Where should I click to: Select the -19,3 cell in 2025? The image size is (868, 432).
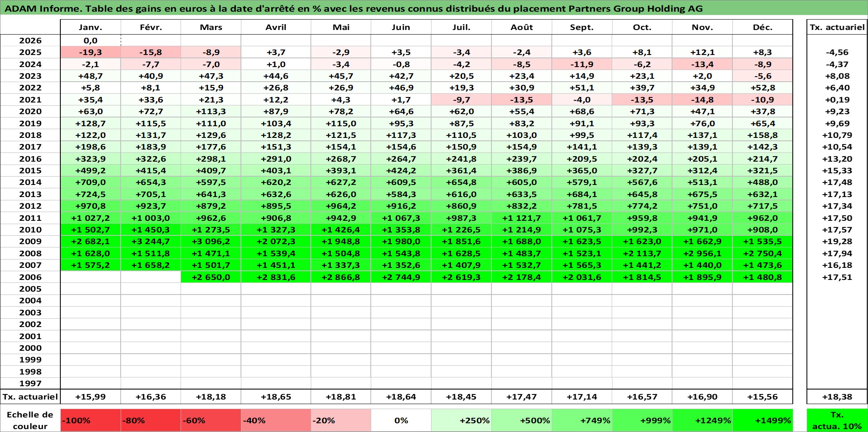90,52
